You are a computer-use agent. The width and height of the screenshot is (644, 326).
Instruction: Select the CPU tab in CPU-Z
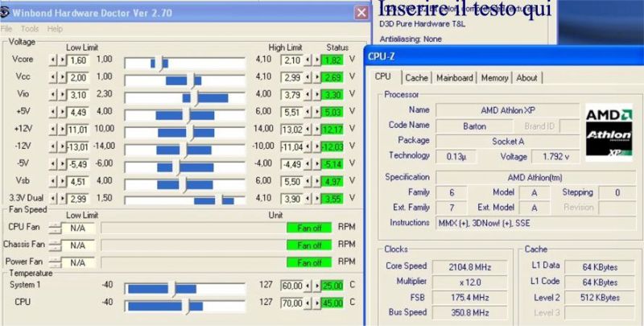pyautogui.click(x=383, y=76)
